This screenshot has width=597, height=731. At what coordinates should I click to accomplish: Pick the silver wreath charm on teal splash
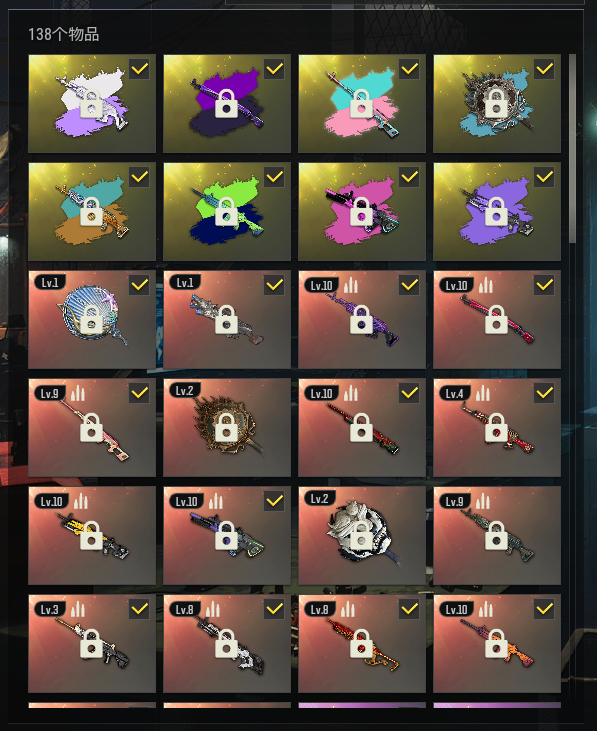point(497,103)
